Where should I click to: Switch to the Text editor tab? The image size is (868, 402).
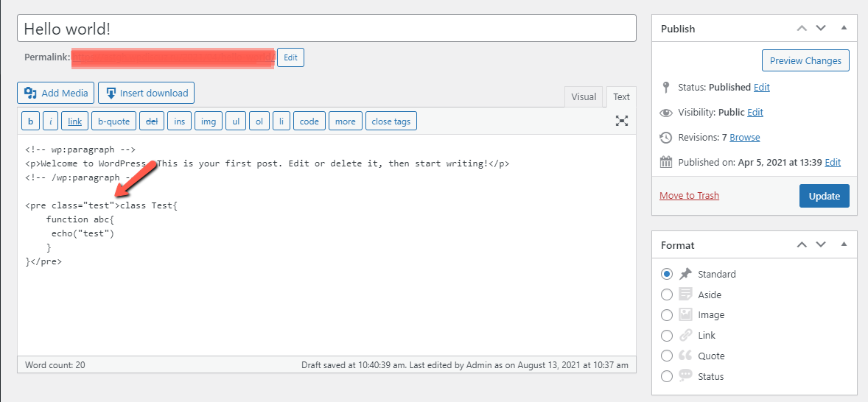coord(621,96)
